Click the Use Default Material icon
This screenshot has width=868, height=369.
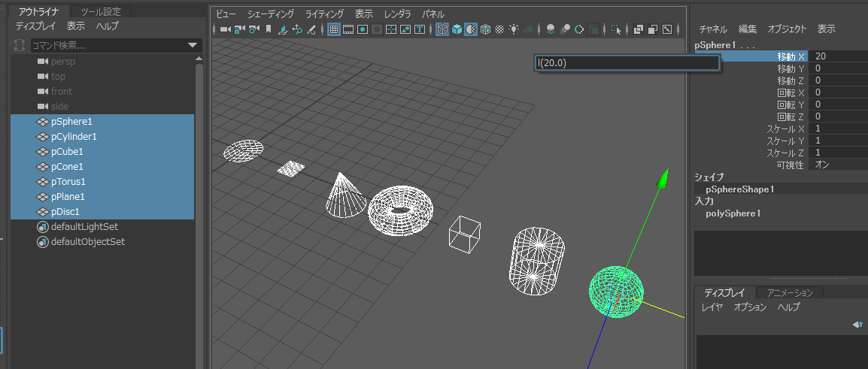[x=471, y=29]
